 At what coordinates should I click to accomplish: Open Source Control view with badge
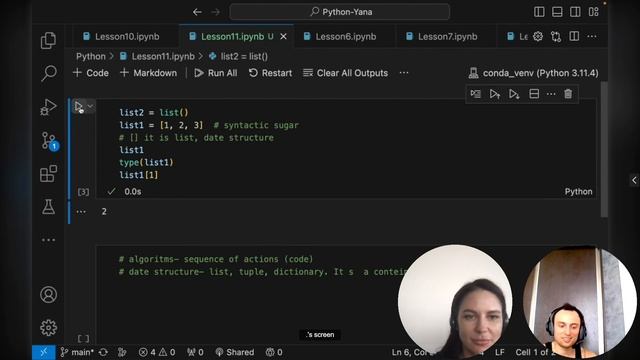pyautogui.click(x=49, y=141)
